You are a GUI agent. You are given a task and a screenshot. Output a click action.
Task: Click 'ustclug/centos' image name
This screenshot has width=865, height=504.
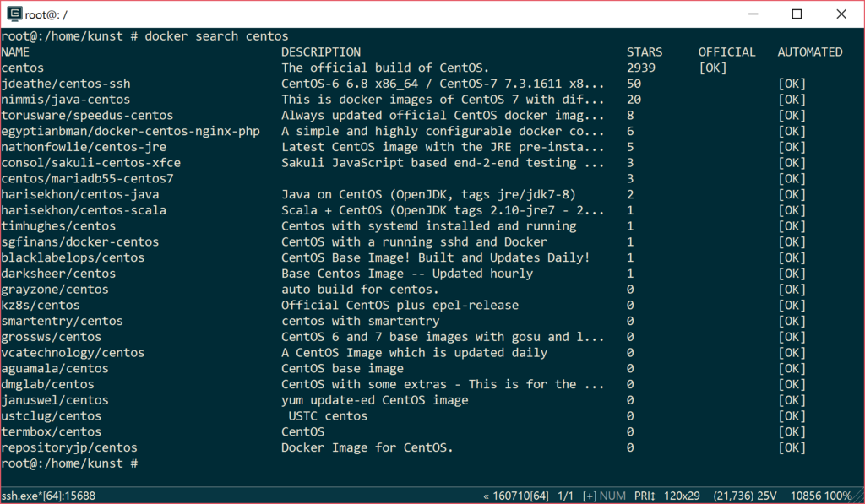click(x=52, y=415)
